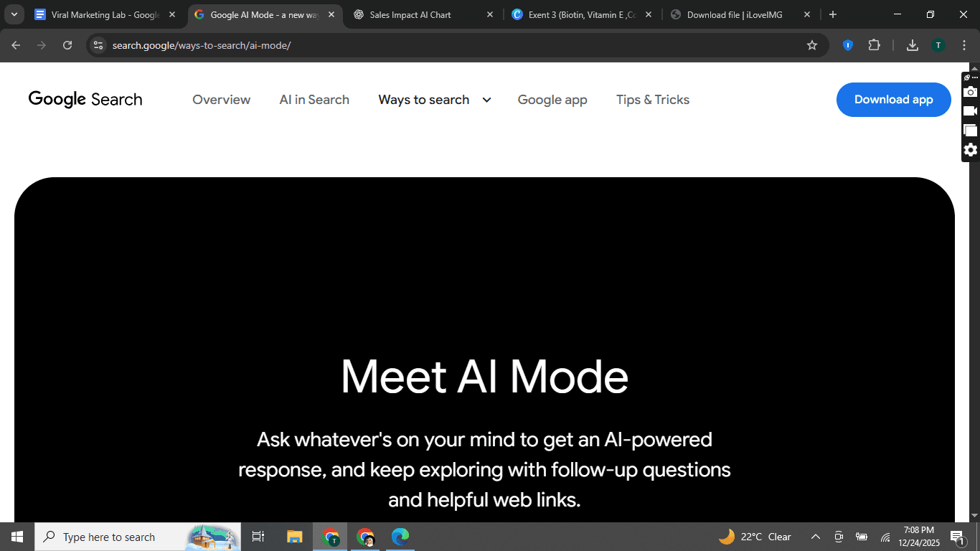Open a new tab with plus button
This screenshot has height=551, width=980.
pyautogui.click(x=832, y=14)
